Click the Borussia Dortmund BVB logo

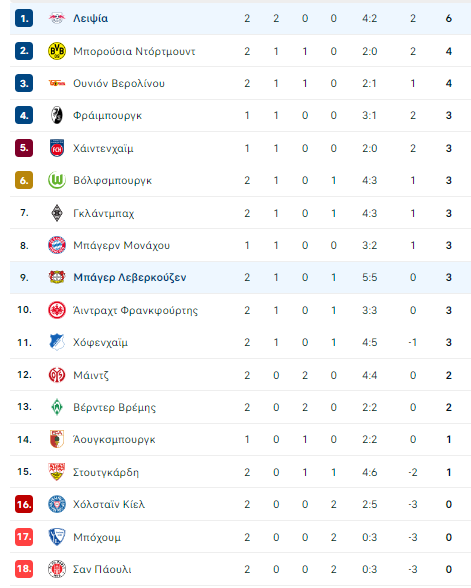pos(57,51)
